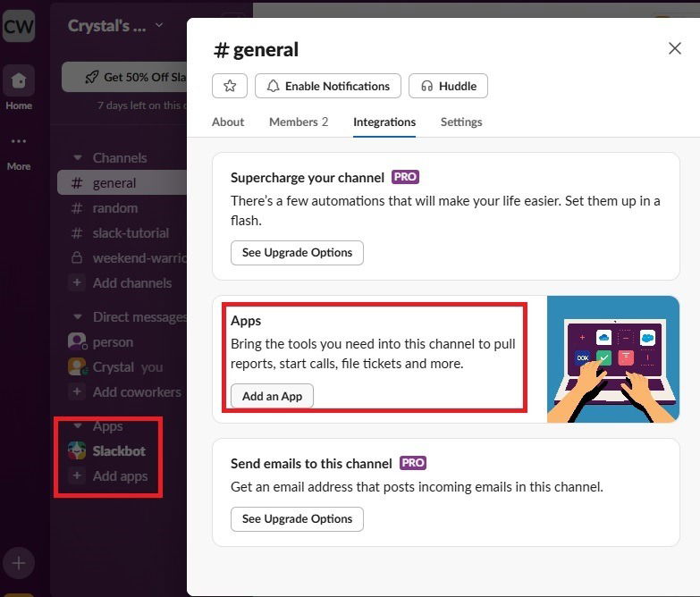
Task: Click the Add an App button
Action: [272, 396]
